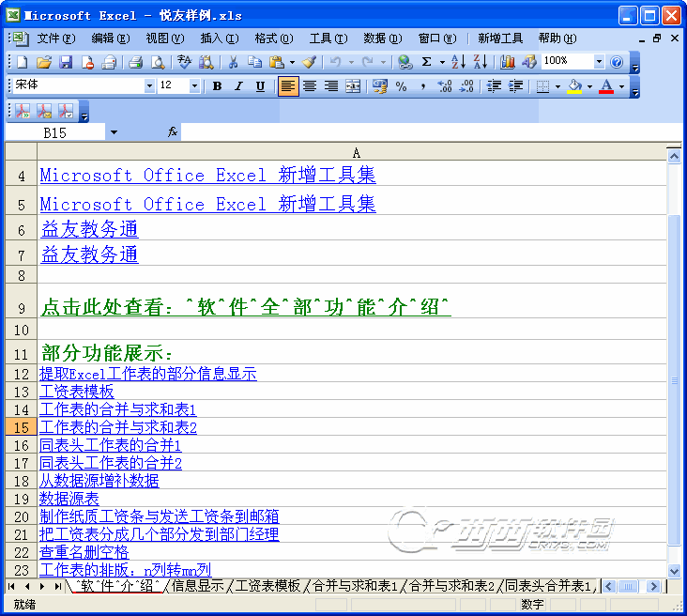The image size is (687, 616).
Task: Expand the Fill Color dropdown arrow
Action: pyautogui.click(x=589, y=86)
